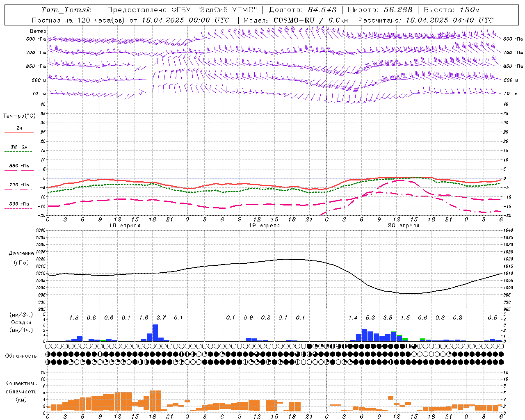Click the 5.3 precipitation total value
This screenshot has height=420, width=525.
370,317
